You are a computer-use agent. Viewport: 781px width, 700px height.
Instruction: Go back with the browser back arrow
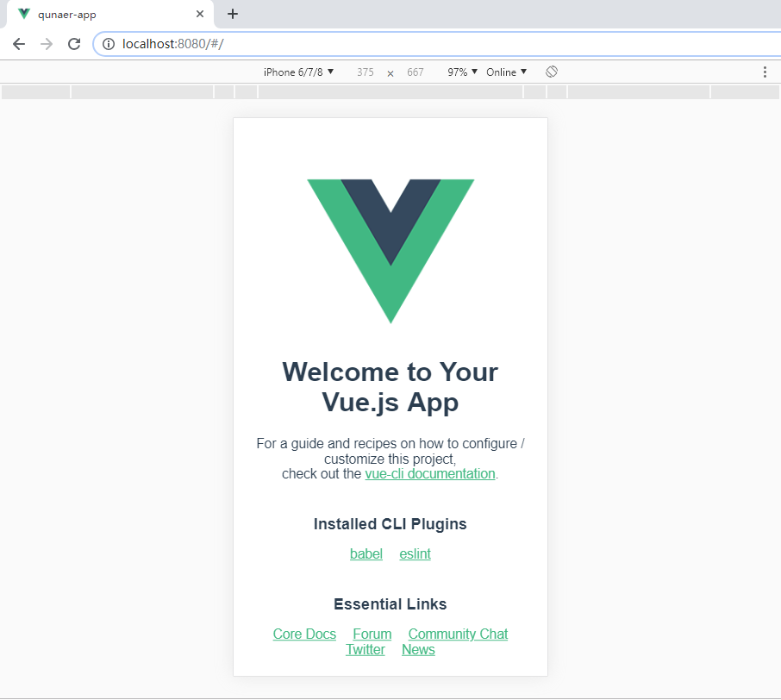(x=19, y=44)
